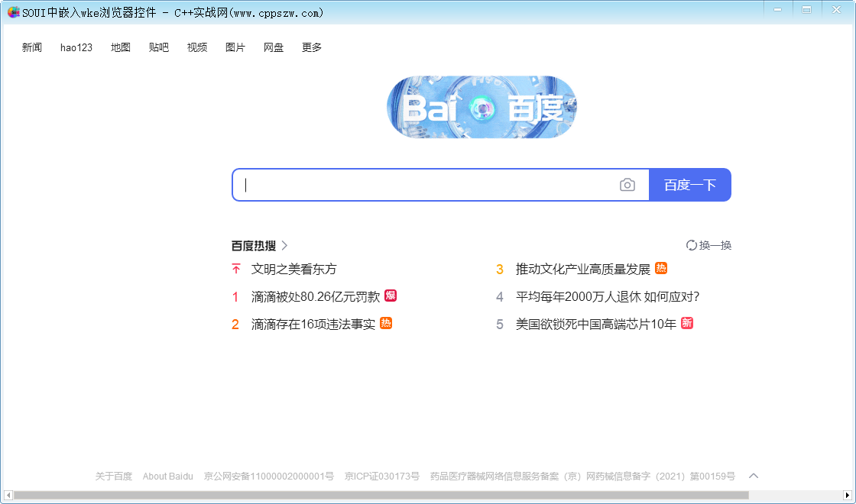Screen dimensions: 856x504
Task: Click the app icon in title bar
Action: tap(14, 12)
